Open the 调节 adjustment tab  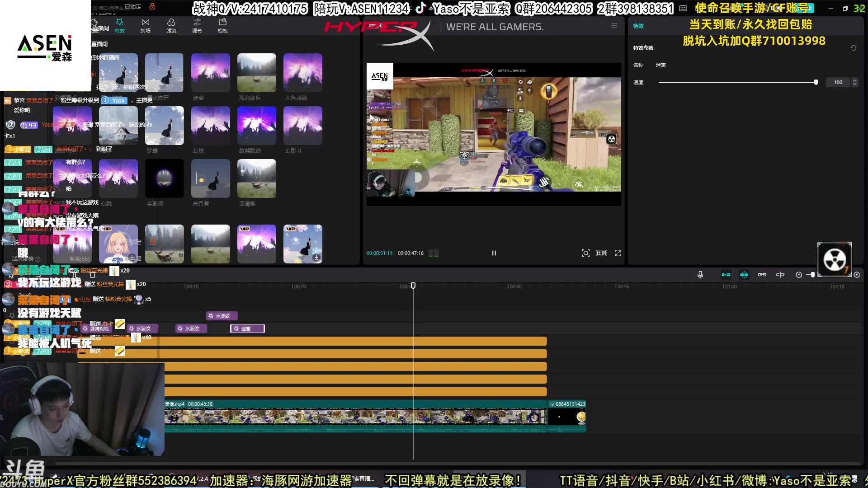197,26
